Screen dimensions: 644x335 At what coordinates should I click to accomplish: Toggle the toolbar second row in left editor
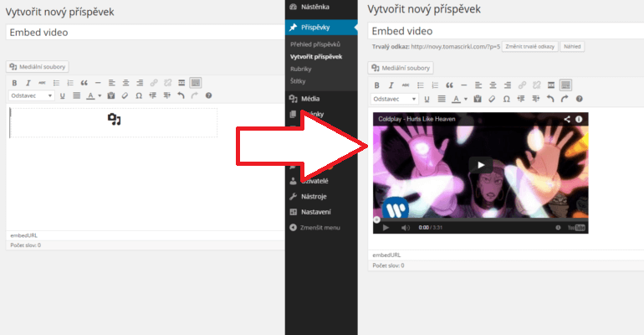coord(196,83)
